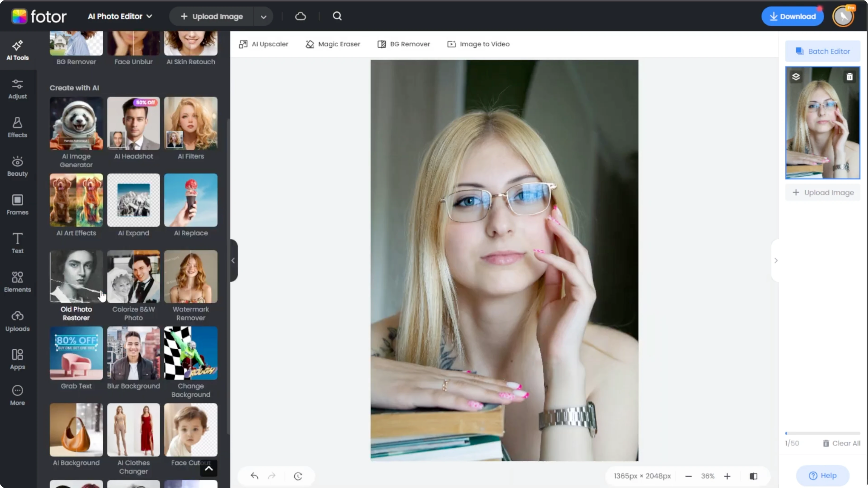The width and height of the screenshot is (868, 488).
Task: Open the Change Background tool
Action: point(191,362)
